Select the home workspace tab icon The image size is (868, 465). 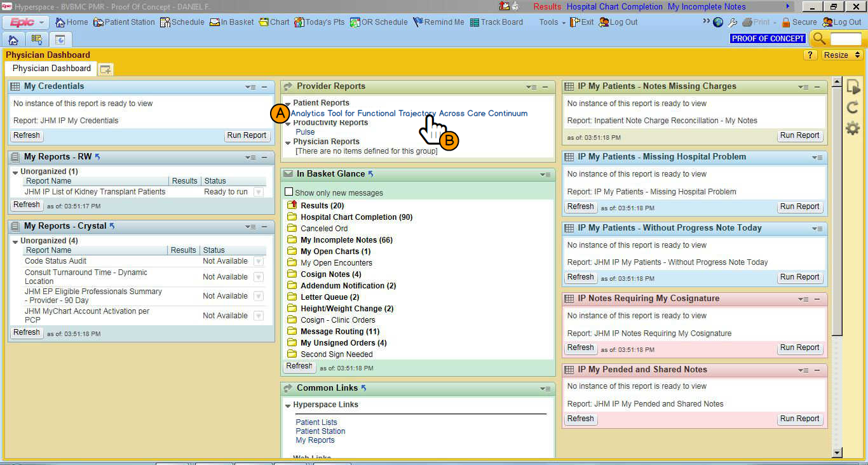(13, 39)
